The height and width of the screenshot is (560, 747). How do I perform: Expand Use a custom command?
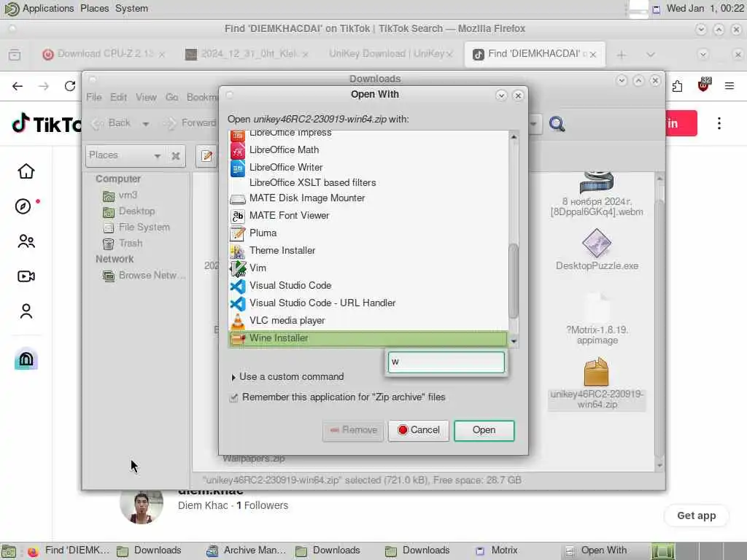(233, 377)
